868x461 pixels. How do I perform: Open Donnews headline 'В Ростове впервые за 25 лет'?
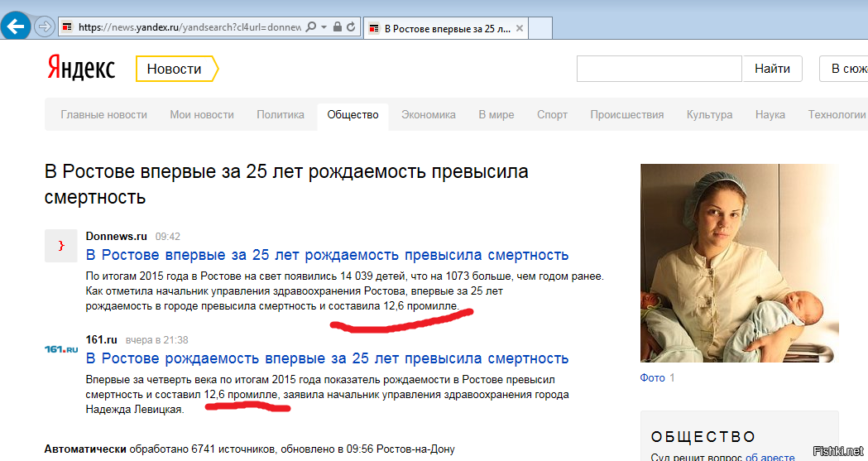tap(327, 255)
